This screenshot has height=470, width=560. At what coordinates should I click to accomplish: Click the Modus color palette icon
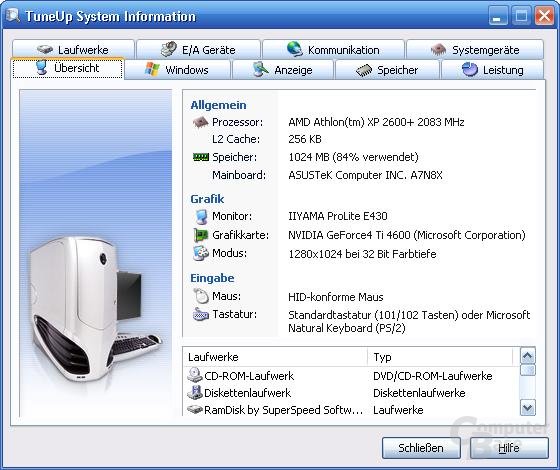click(201, 253)
